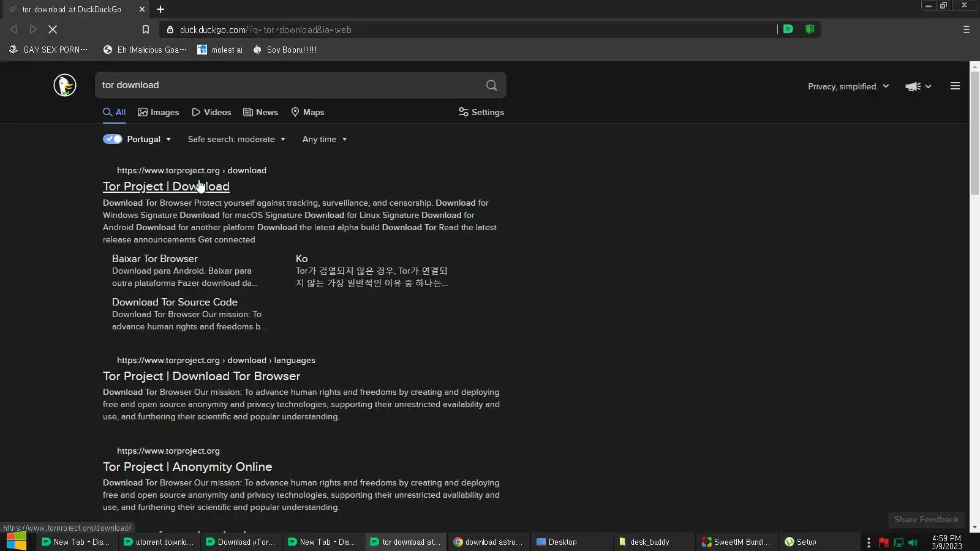Open the network tray icon
The width and height of the screenshot is (980, 551).
pos(899,542)
